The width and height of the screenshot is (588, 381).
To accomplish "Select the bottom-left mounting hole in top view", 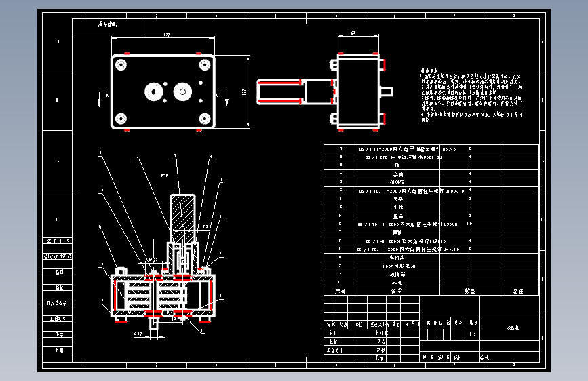I will 121,119.
